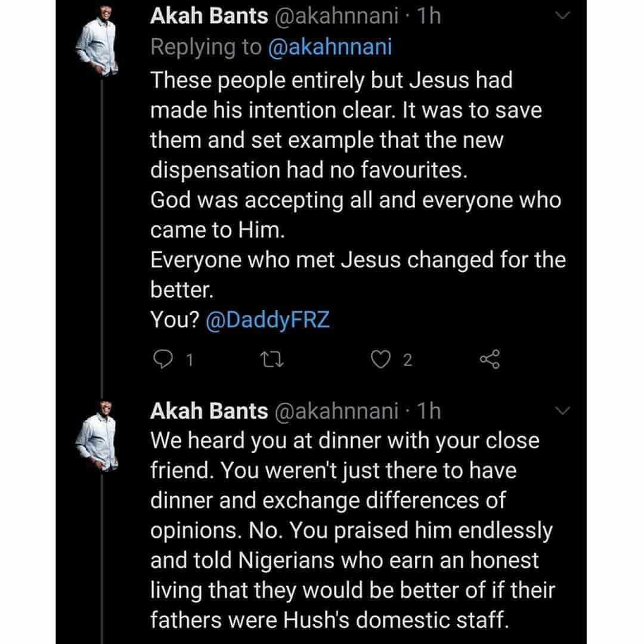View the like count of 2
This screenshot has height=644, width=644.
[408, 360]
